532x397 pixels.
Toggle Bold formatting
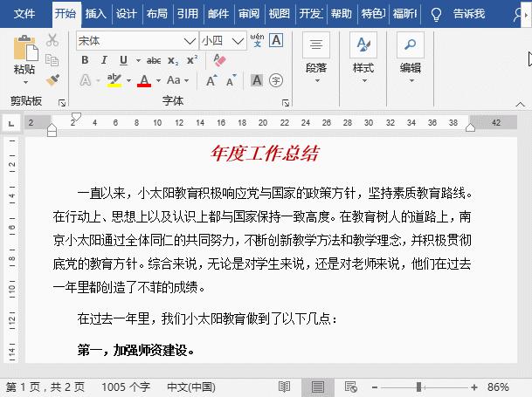tap(85, 60)
